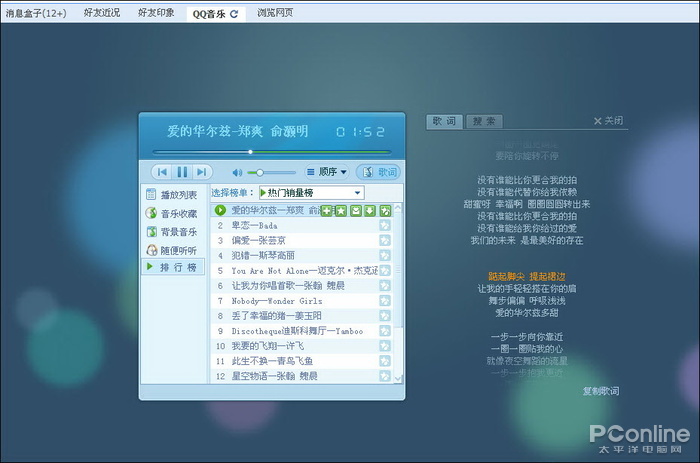
Task: Click the download arrow icon on first song
Action: [370, 211]
